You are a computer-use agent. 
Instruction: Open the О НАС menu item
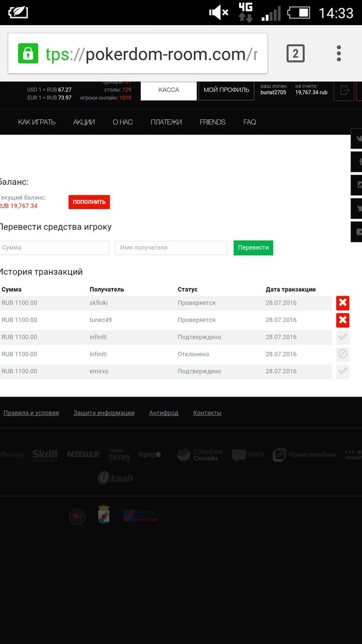point(122,122)
